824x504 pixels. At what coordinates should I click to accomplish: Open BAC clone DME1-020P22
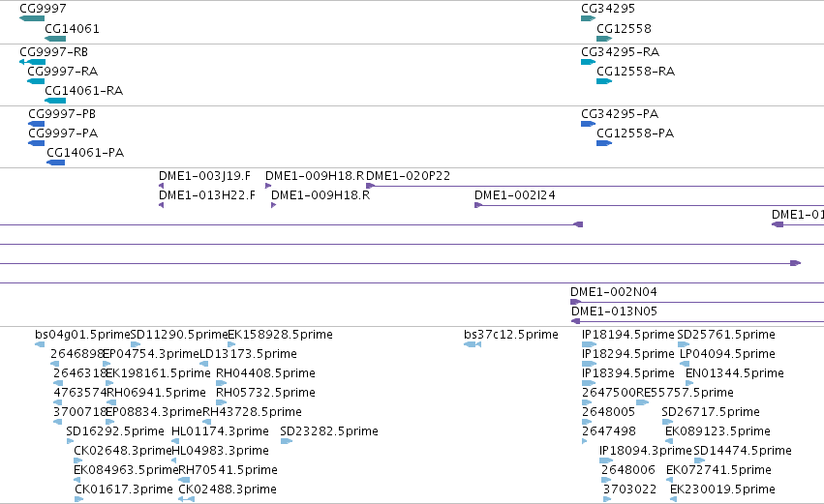click(x=408, y=176)
